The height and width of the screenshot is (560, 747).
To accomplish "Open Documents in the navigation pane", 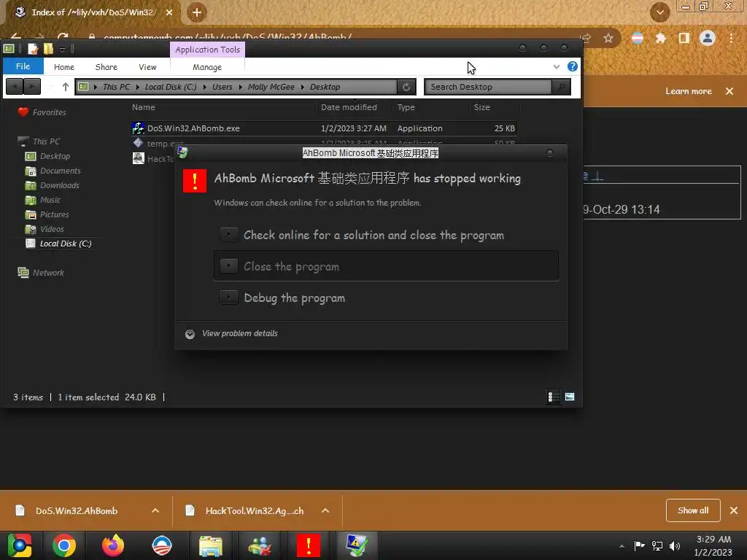I will (60, 171).
